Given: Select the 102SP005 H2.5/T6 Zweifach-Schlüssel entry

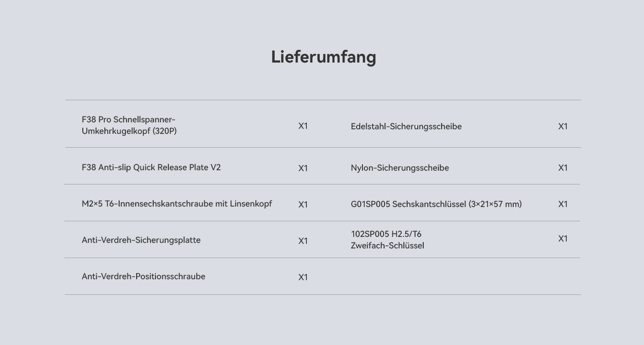Looking at the screenshot, I should click(387, 240).
